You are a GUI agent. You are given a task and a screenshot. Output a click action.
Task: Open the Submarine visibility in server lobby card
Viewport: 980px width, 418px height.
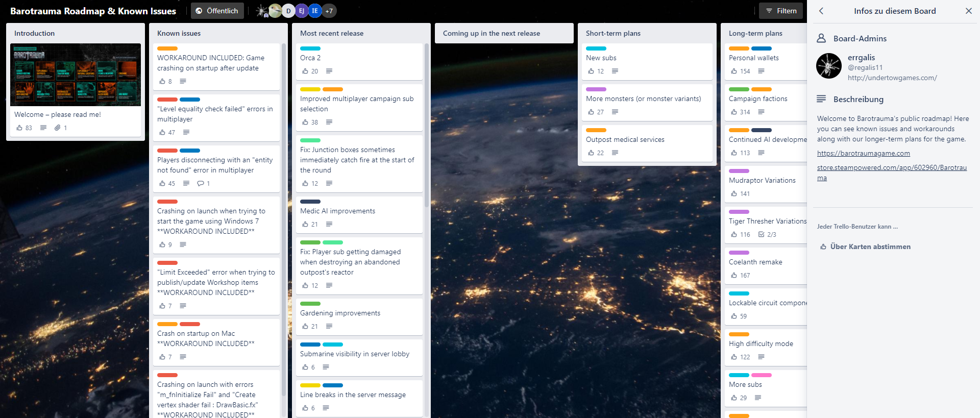[359, 357]
